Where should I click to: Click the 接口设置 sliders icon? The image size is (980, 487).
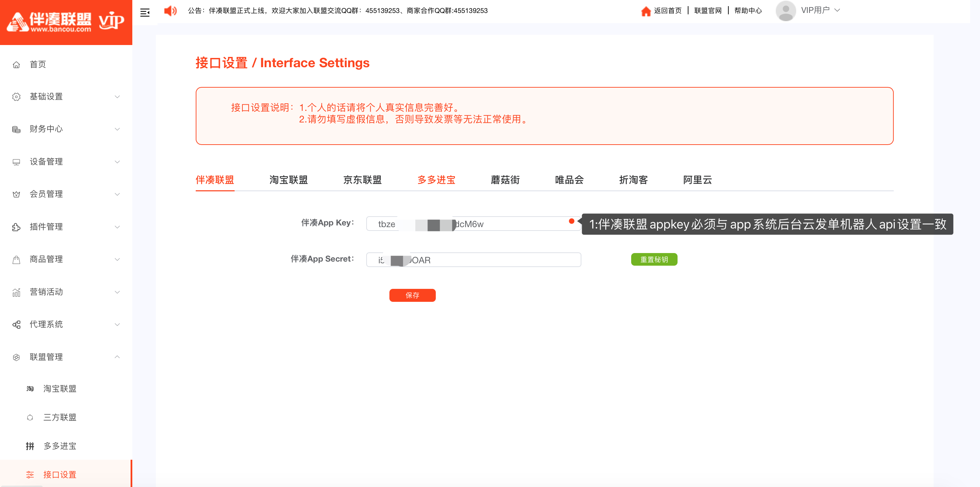click(30, 474)
